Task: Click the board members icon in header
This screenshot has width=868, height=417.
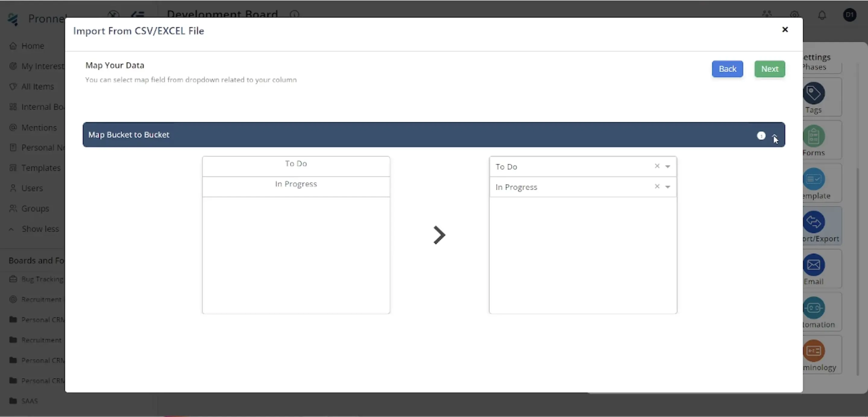Action: [x=767, y=14]
